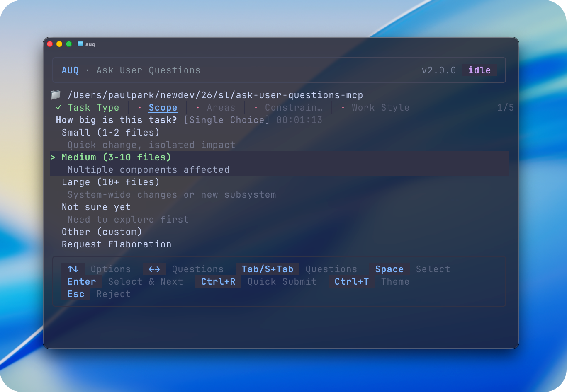The height and width of the screenshot is (392, 567).
Task: Click the project path /Users/paulpark/newdev text
Action: (x=215, y=95)
